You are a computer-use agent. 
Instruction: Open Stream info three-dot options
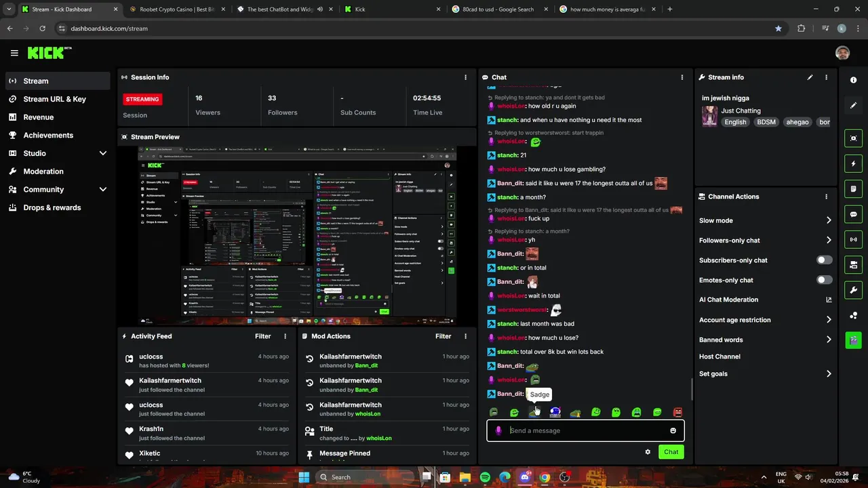(x=826, y=77)
